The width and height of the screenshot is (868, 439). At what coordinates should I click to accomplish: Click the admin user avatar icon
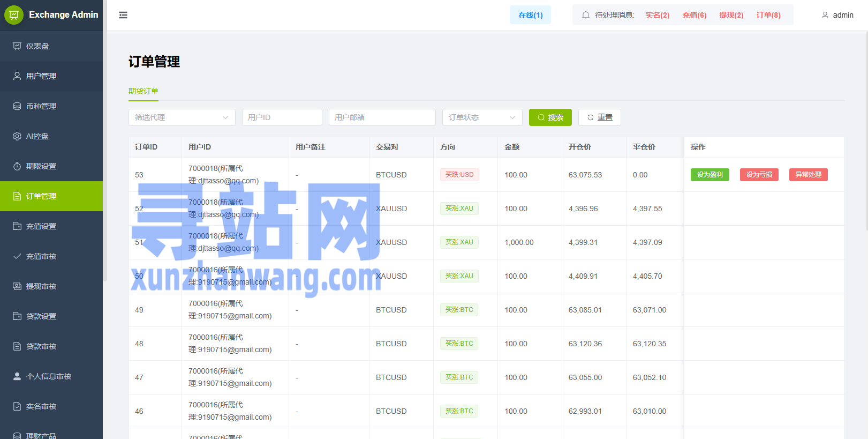[x=825, y=15]
